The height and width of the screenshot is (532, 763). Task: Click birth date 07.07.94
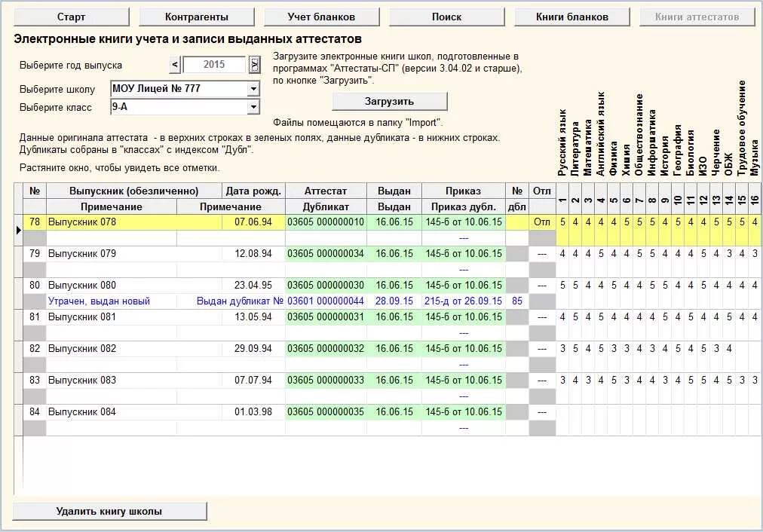click(253, 381)
